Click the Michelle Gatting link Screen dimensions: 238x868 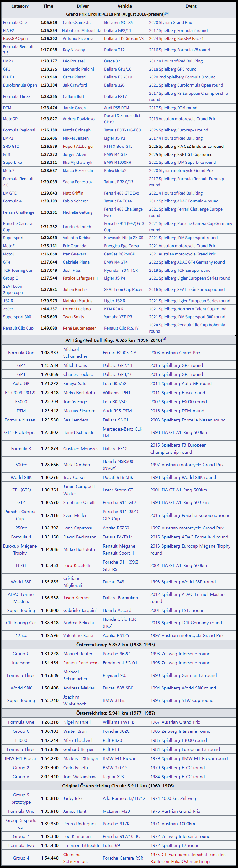coord(78,213)
